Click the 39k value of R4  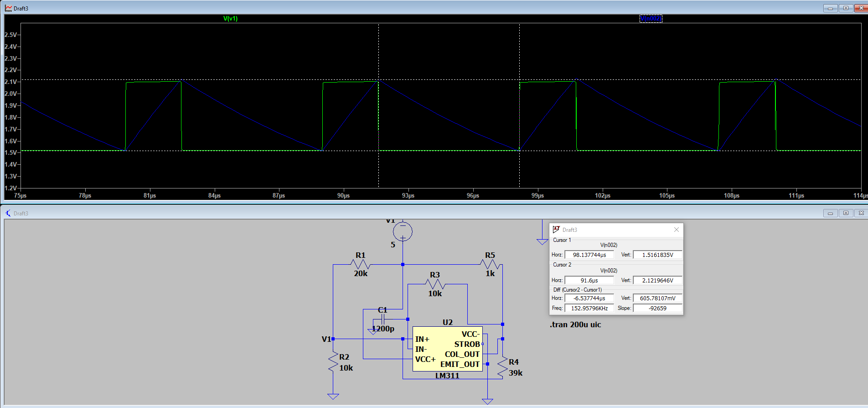[x=516, y=373]
